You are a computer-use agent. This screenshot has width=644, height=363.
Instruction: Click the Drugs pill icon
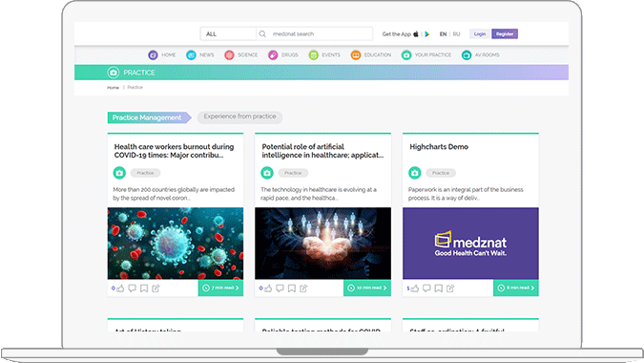[273, 54]
